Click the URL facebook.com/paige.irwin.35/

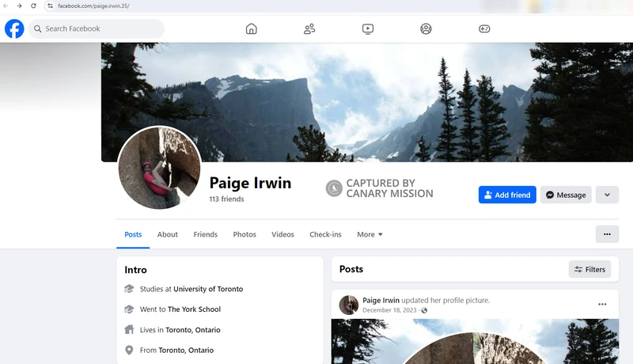point(93,6)
